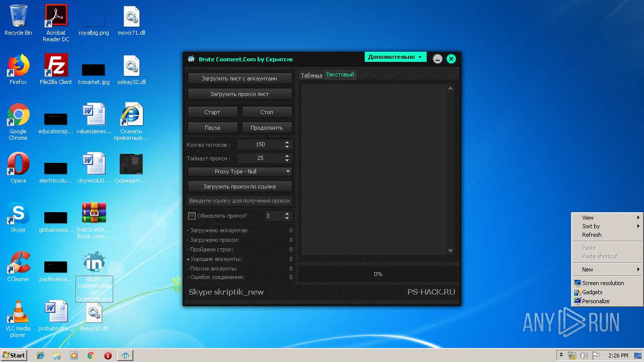The width and height of the screenshot is (644, 362).
Task: Open the Windows Start menu
Action: click(14, 355)
